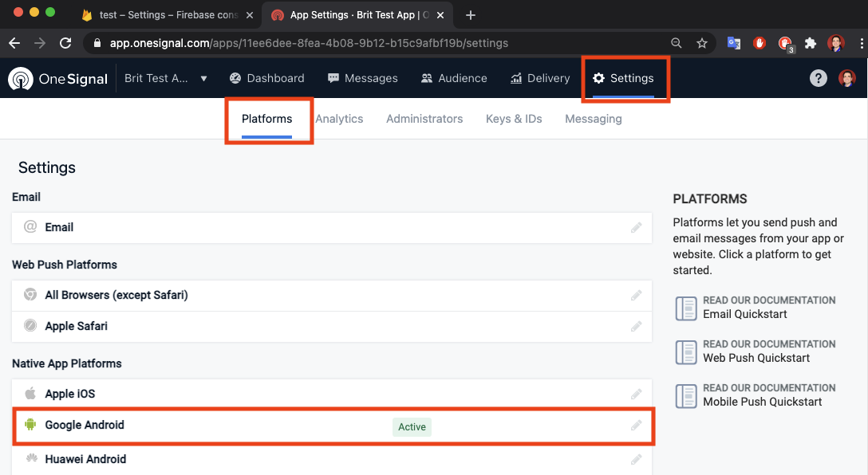Click the pencil icon for Google Android

pos(637,426)
